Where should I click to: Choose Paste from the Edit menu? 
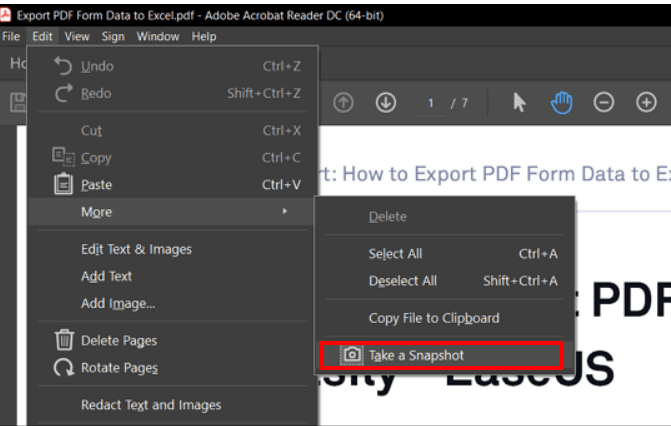[172, 185]
